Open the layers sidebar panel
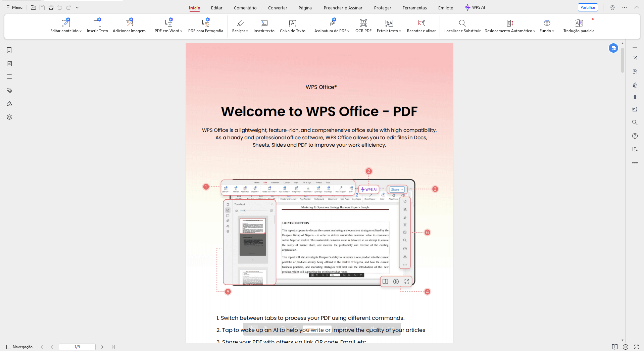 pyautogui.click(x=9, y=117)
